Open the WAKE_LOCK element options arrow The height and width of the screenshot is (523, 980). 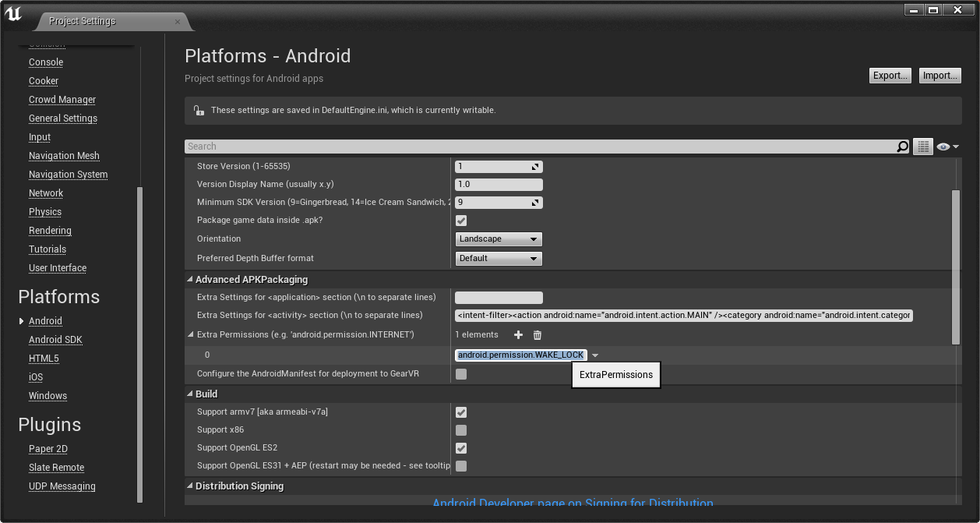point(595,355)
